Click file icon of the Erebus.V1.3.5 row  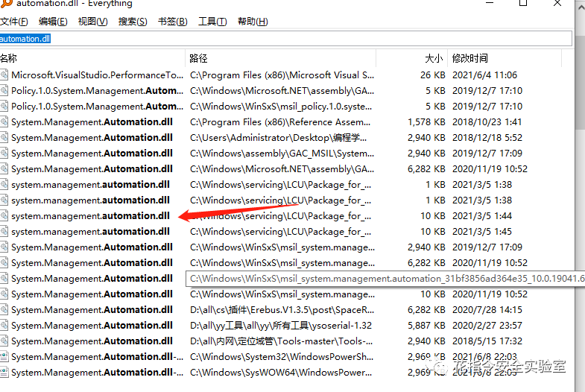click(x=4, y=310)
